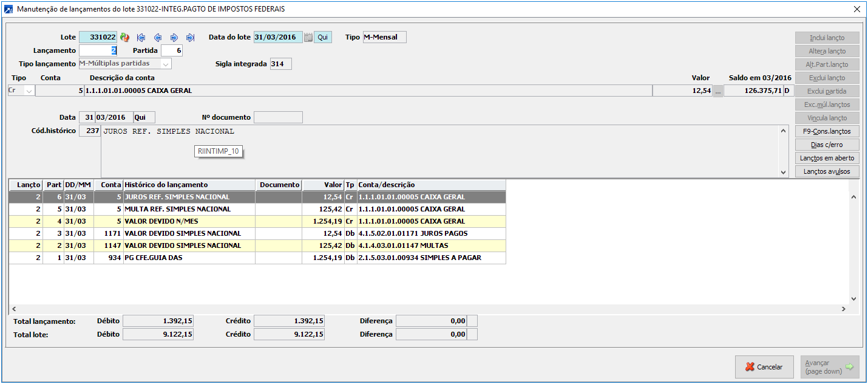This screenshot has width=868, height=384.
Task: Cancel the lançamento maintenance dialog
Action: pyautogui.click(x=764, y=367)
